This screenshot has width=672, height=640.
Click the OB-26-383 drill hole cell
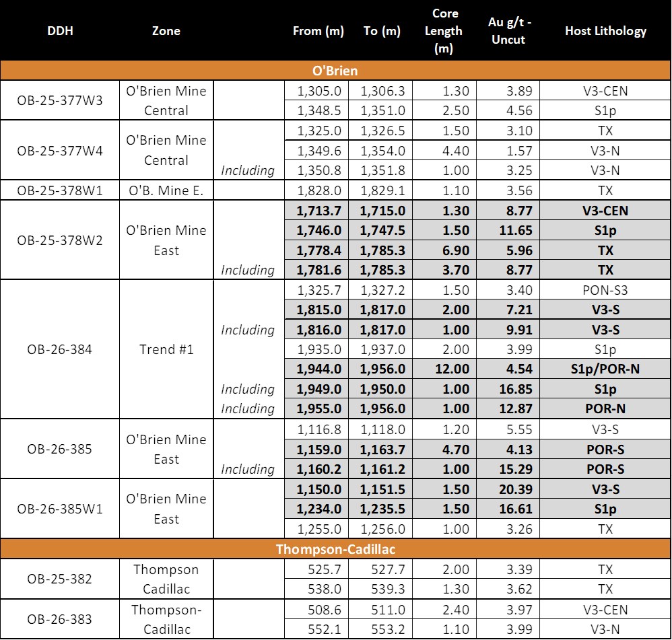(x=60, y=619)
